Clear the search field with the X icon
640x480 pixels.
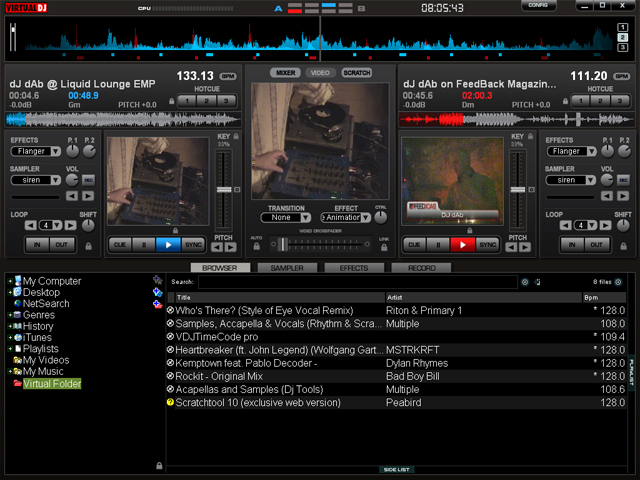tap(525, 282)
